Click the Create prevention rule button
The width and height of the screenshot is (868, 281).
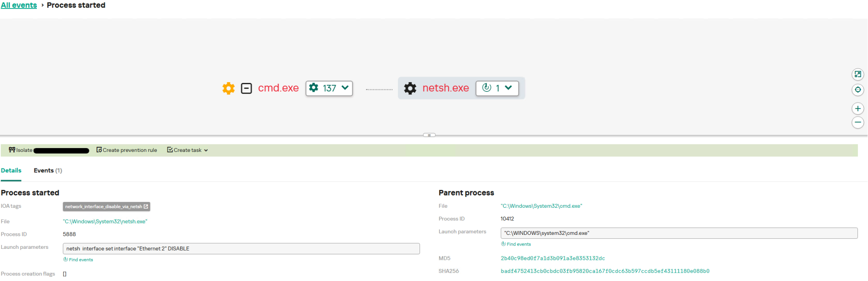(127, 150)
